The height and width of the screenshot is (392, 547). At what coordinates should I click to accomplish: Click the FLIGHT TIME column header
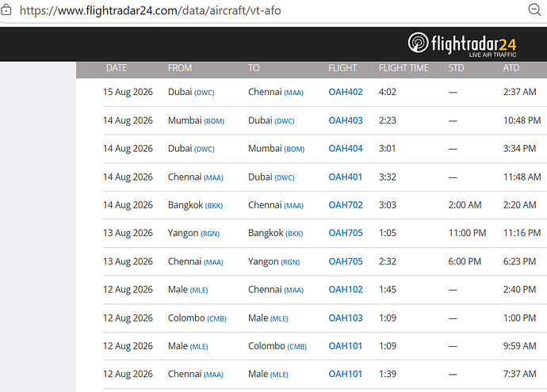point(404,68)
